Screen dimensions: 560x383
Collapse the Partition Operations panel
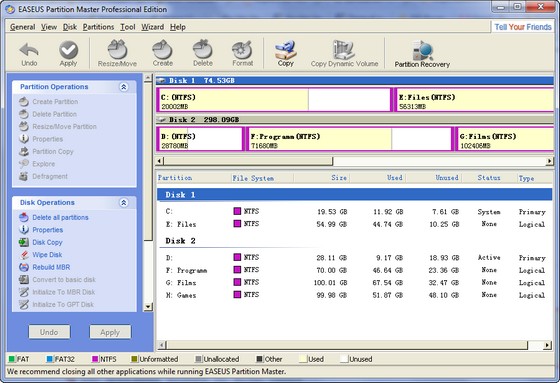click(124, 87)
